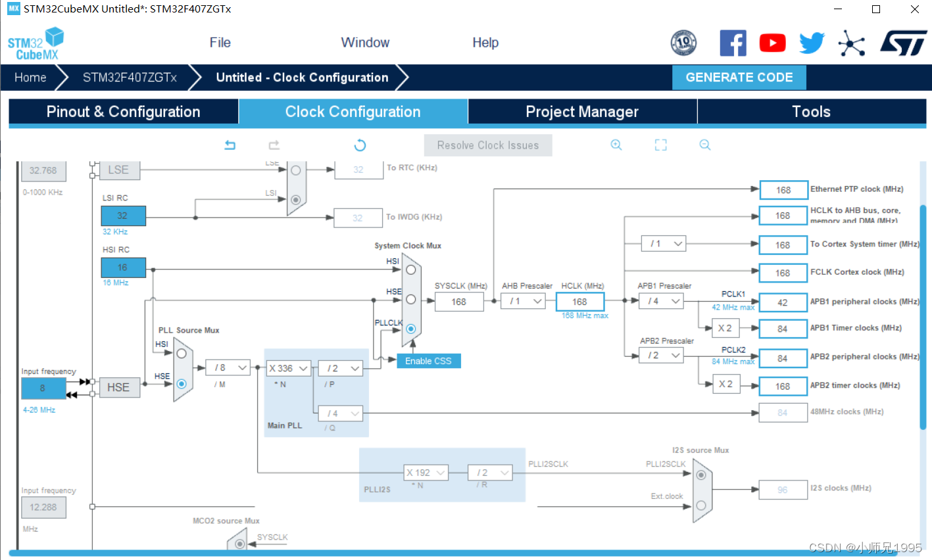Open the PLL X 336 multiplier dropdown
Screen dimensions: 932x560
[x=288, y=369]
